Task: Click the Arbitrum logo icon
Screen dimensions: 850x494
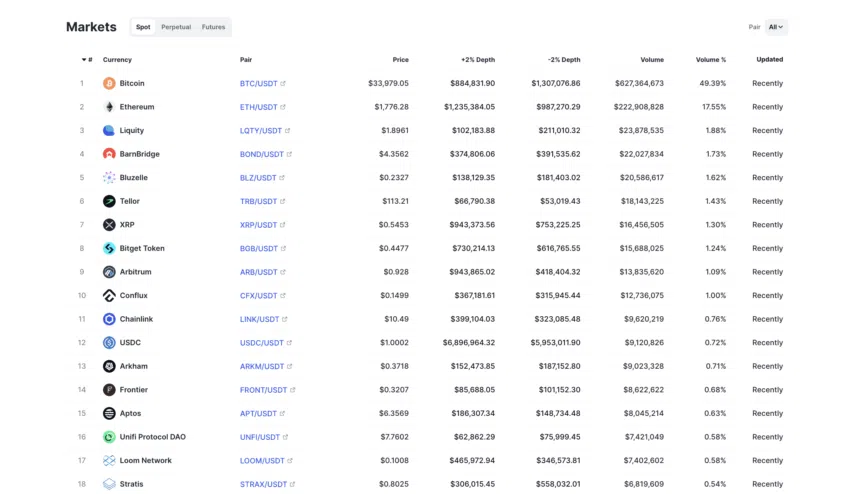Action: point(109,272)
